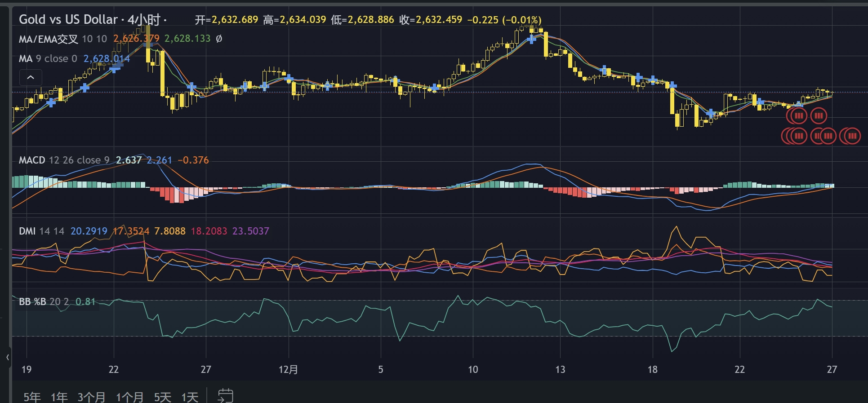Click the date label 13 on time axis
The image size is (868, 403).
click(560, 369)
